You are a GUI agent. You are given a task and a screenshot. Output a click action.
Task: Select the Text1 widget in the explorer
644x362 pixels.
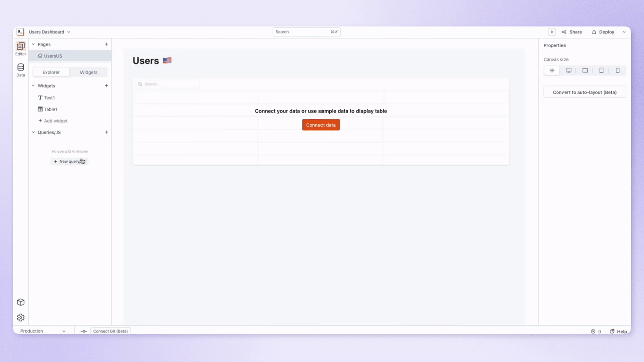[x=50, y=97]
